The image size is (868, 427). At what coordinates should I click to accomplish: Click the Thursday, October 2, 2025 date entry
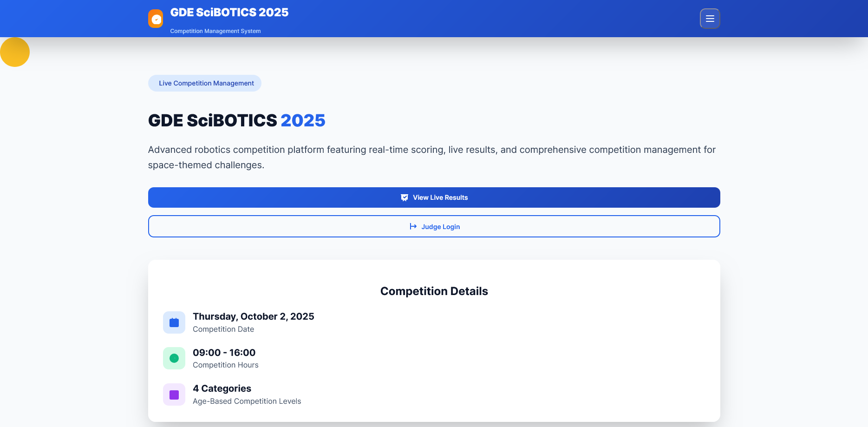point(254,316)
